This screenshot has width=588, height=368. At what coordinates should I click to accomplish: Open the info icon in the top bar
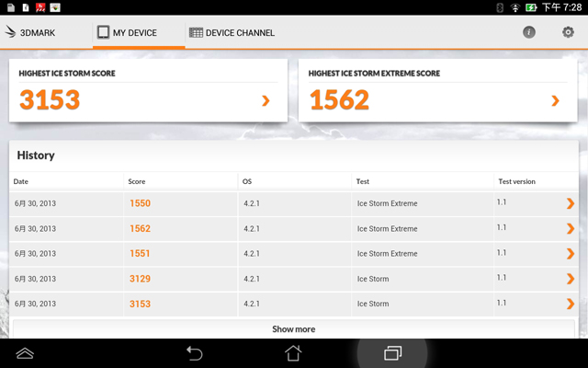(x=529, y=32)
